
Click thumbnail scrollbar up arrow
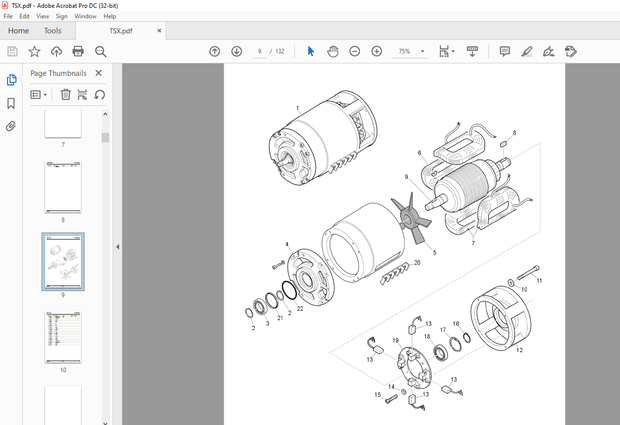point(105,114)
